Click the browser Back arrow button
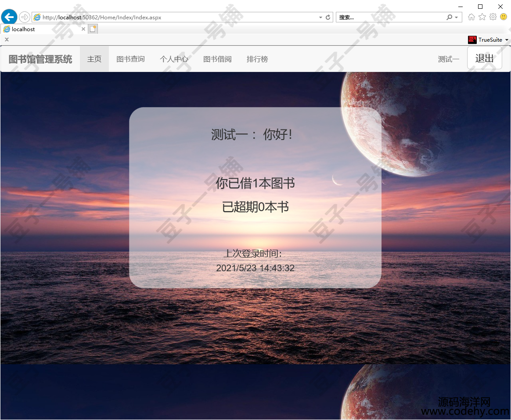Screen dimensions: 511x420 pyautogui.click(x=9, y=17)
